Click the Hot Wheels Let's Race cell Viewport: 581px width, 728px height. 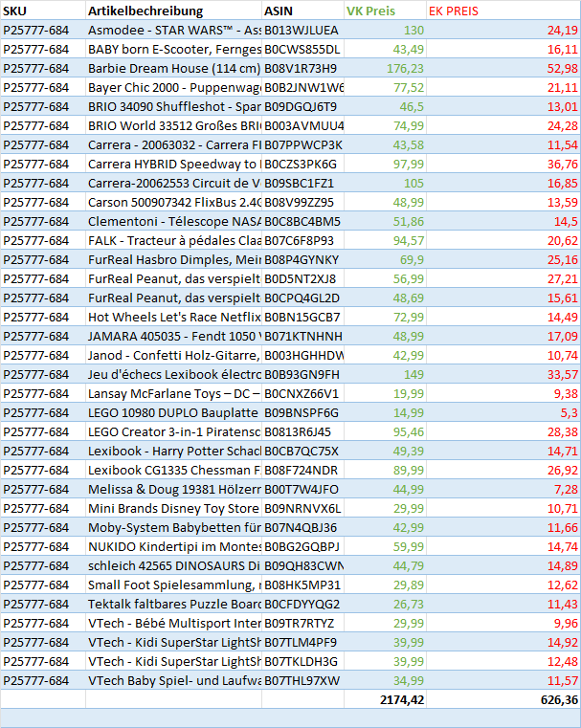coord(172,317)
